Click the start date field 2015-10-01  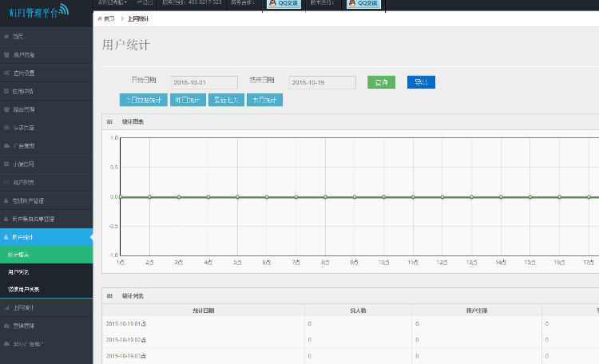pos(204,82)
